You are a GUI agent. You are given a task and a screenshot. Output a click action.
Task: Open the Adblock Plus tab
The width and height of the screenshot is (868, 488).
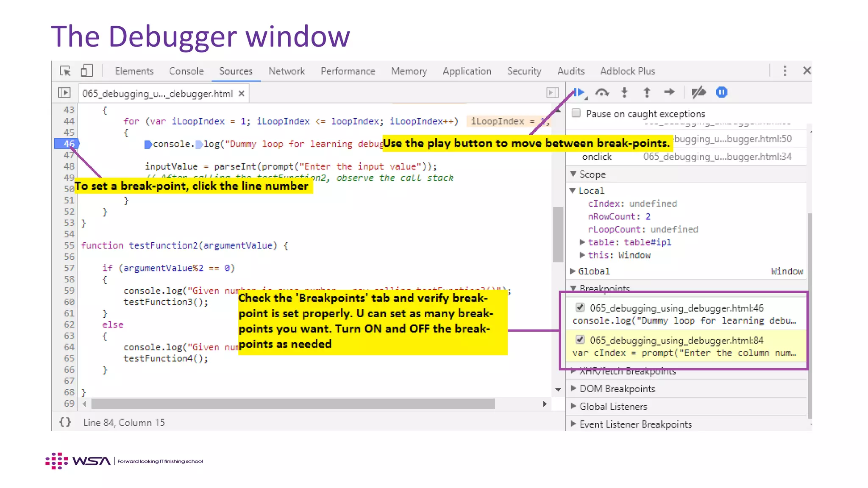click(627, 71)
